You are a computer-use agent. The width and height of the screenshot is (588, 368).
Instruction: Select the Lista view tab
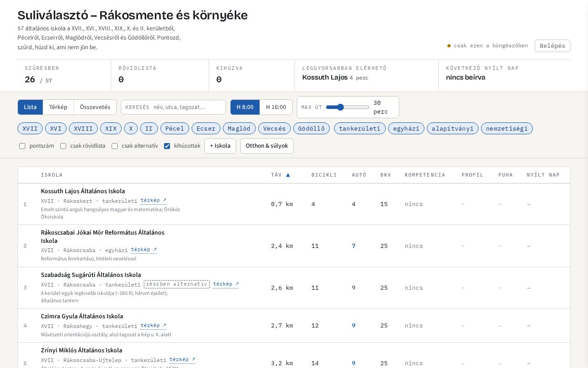30,107
